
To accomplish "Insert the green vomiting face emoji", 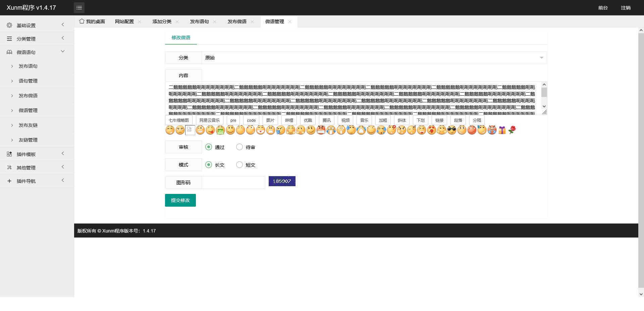I will pyautogui.click(x=220, y=130).
